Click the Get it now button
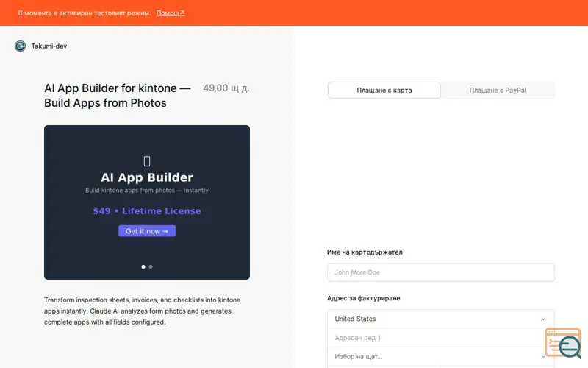The image size is (588, 368). (x=147, y=231)
